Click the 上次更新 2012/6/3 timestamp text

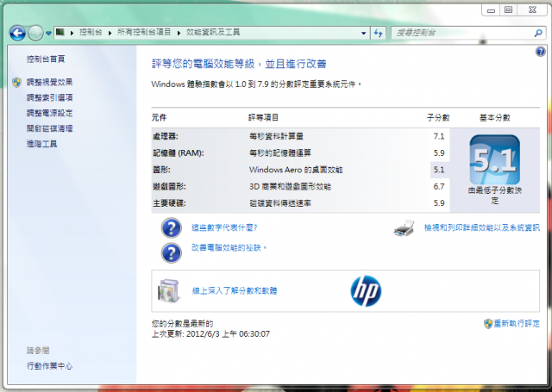pyautogui.click(x=210, y=334)
